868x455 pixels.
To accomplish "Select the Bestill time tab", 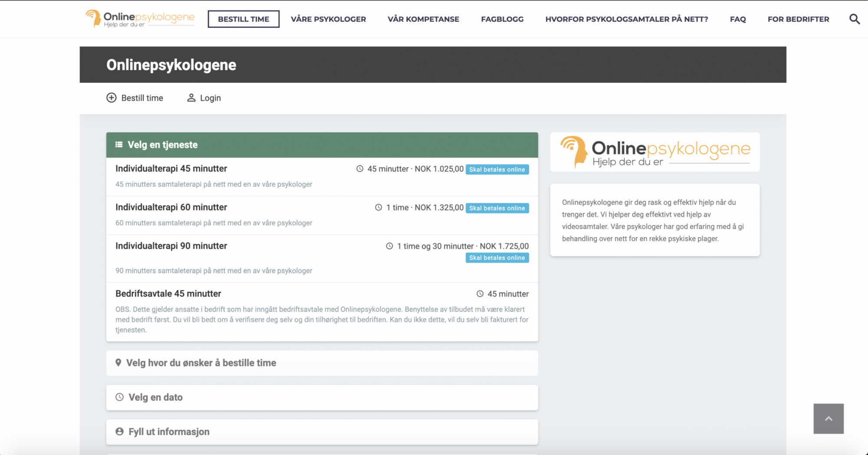I will tap(135, 98).
